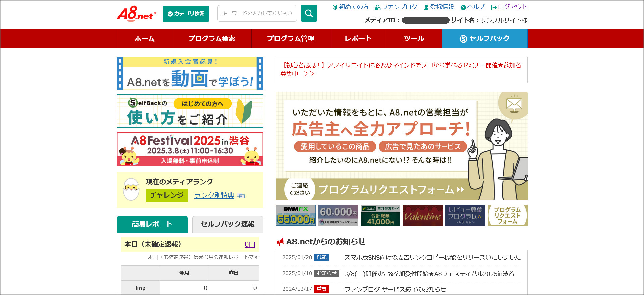The width and height of the screenshot is (644, 295).
Task: Click the 昨日 column header
Action: coord(234,273)
